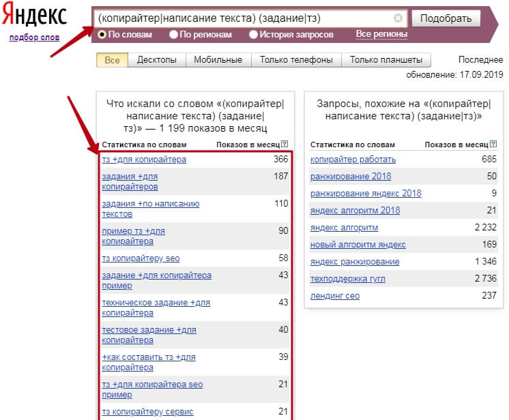509x420 pixels.
Task: Open the лендинг сео query
Action: (x=335, y=296)
